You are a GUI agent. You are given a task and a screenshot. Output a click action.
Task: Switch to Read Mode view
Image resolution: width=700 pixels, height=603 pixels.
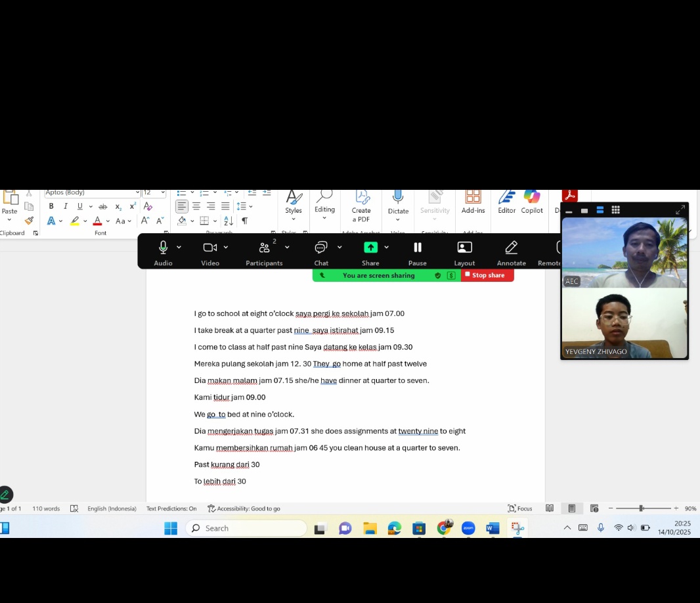pyautogui.click(x=550, y=508)
